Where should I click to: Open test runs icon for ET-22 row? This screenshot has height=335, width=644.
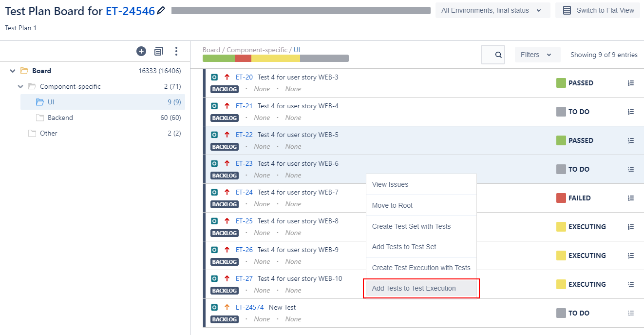631,140
